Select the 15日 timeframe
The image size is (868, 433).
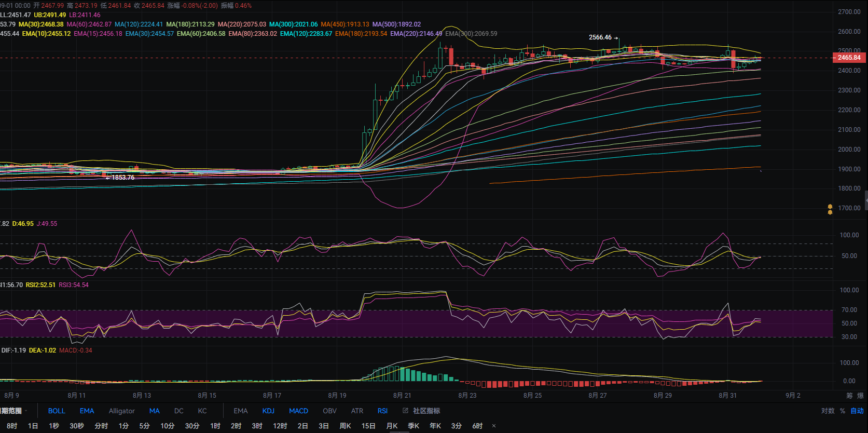pyautogui.click(x=368, y=426)
